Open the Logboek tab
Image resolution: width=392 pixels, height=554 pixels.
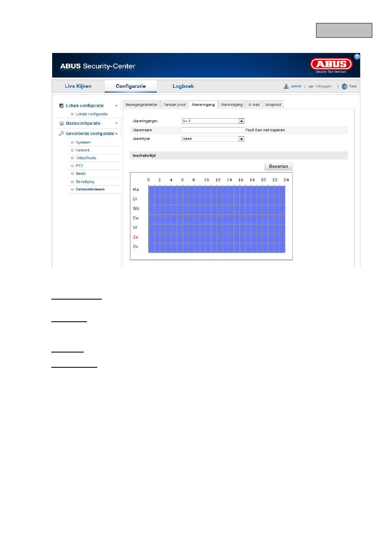[183, 86]
